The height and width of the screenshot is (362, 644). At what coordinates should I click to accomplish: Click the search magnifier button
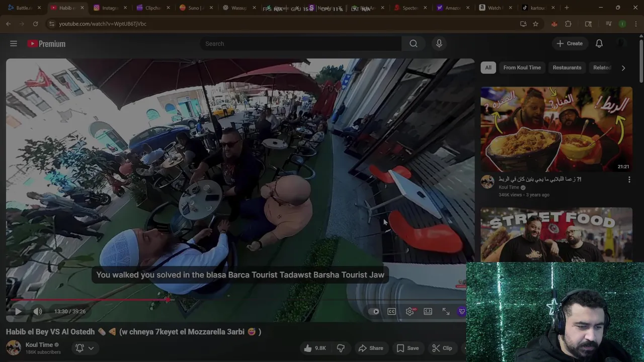(414, 44)
